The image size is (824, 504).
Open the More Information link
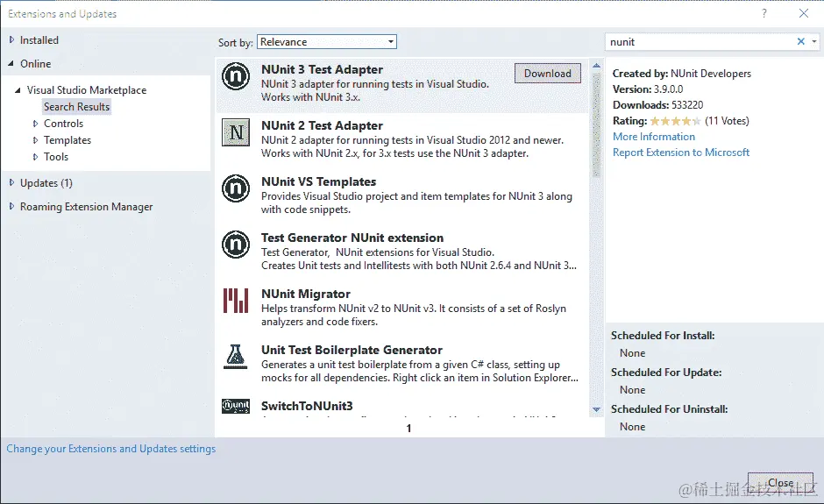(x=654, y=137)
